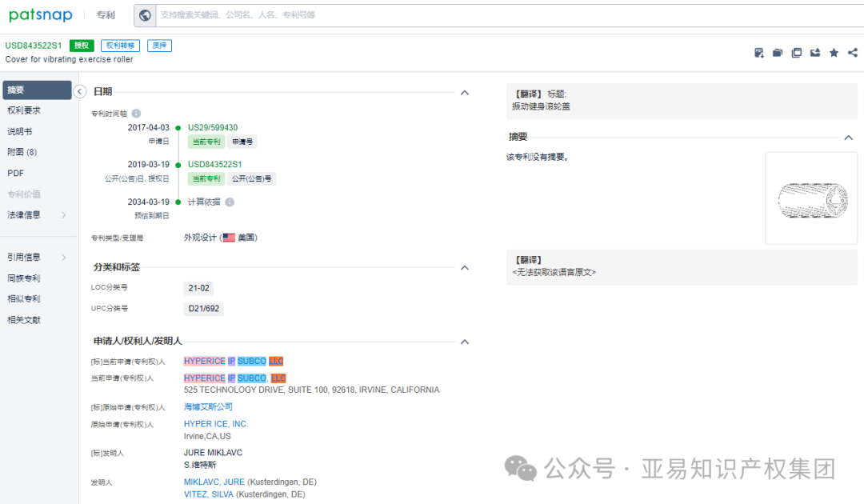Click the export icon in the top toolbar

[x=815, y=52]
